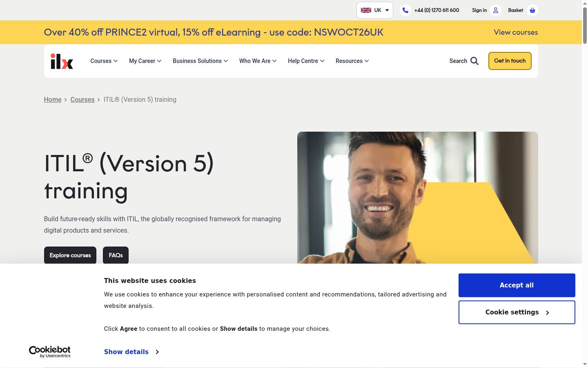Go to Home breadcrumb link
588x368 pixels.
(53, 99)
